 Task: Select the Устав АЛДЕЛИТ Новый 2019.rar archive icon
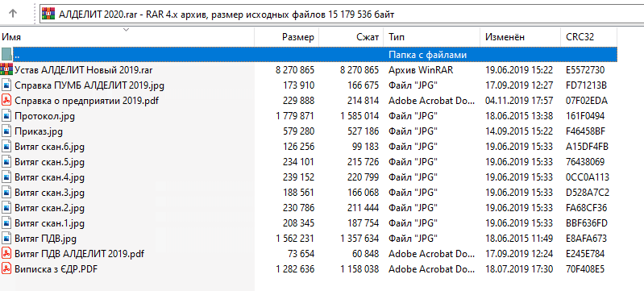pos(6,69)
